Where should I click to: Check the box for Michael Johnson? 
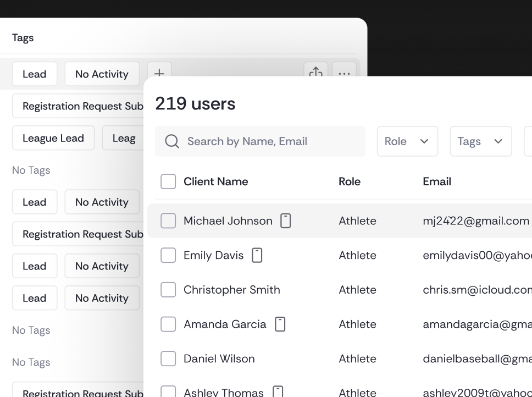168,221
